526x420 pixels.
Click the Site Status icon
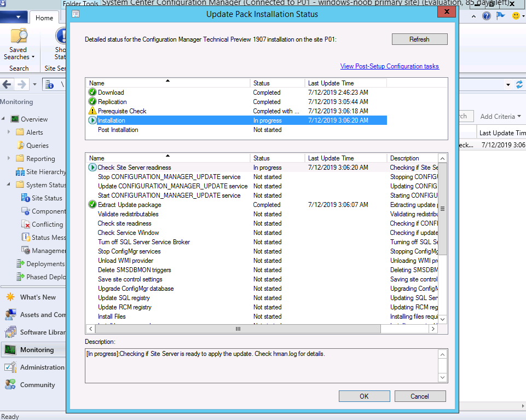coord(26,198)
